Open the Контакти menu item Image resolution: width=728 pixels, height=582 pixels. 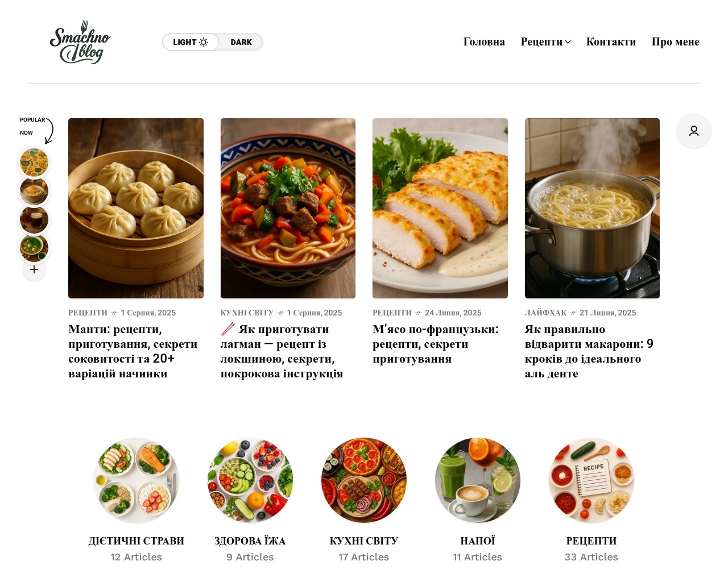(611, 41)
